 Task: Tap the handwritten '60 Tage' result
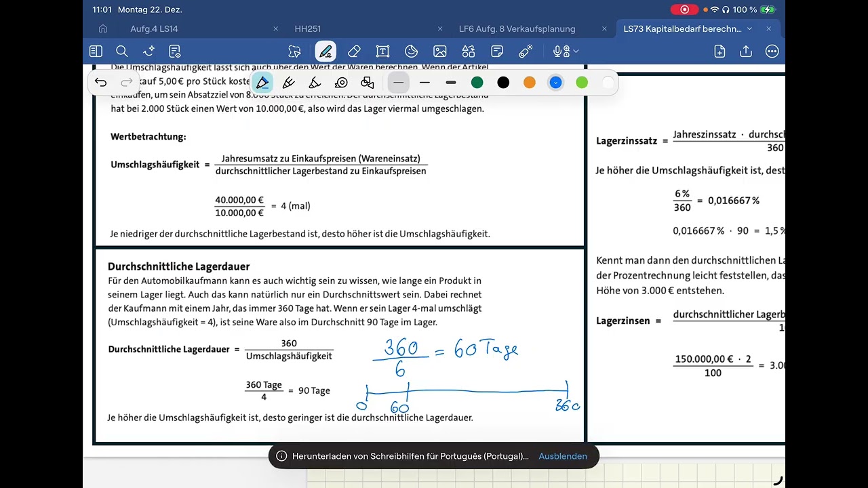tap(486, 350)
